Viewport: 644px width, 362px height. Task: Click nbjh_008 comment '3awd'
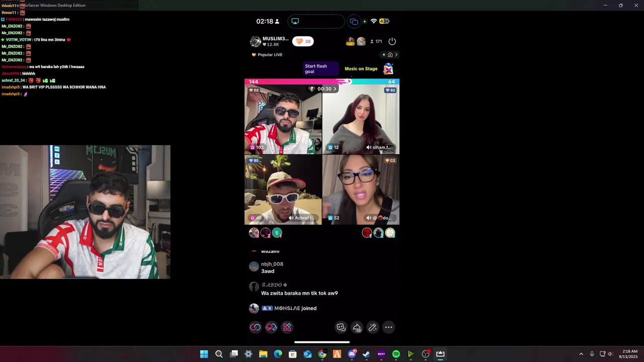[x=268, y=271]
